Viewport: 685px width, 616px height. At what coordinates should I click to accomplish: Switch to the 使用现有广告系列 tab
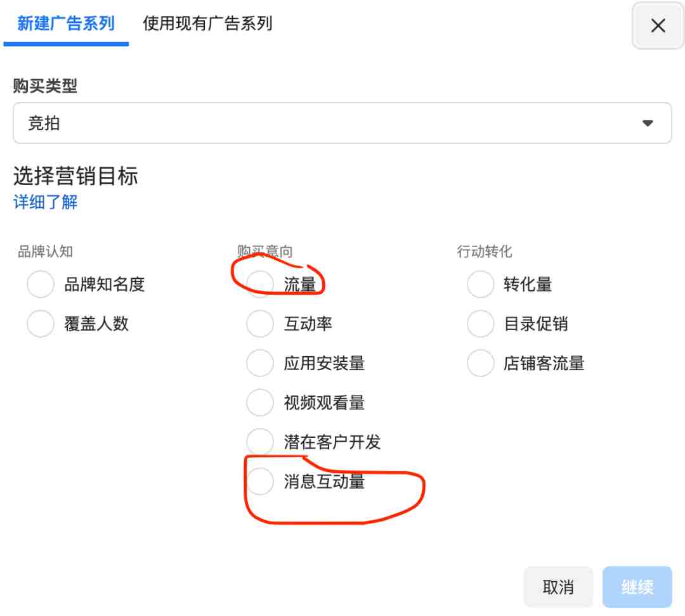pyautogui.click(x=207, y=23)
